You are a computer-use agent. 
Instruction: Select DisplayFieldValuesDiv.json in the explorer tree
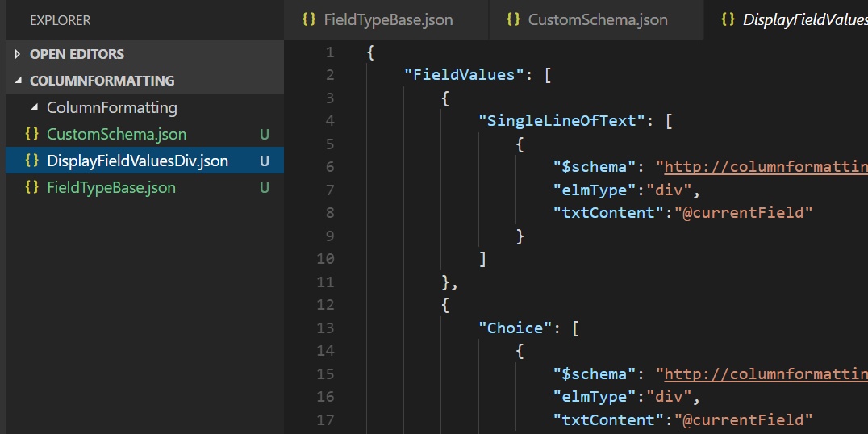click(144, 161)
